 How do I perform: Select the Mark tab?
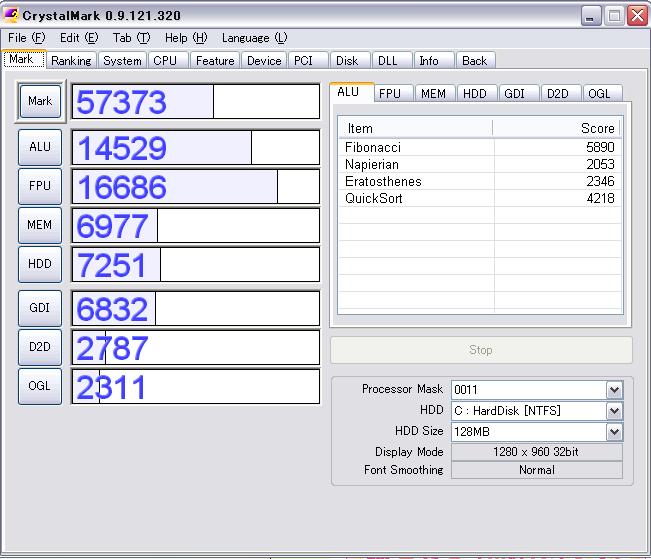[24, 59]
